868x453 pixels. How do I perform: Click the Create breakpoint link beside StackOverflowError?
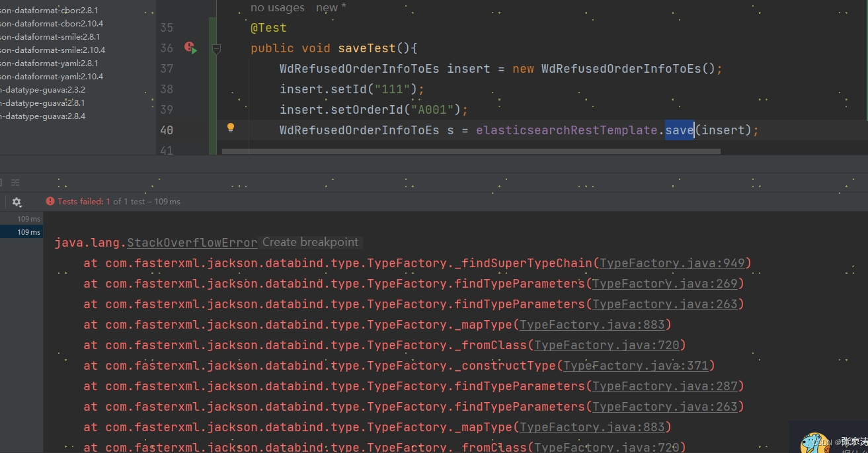pyautogui.click(x=309, y=242)
